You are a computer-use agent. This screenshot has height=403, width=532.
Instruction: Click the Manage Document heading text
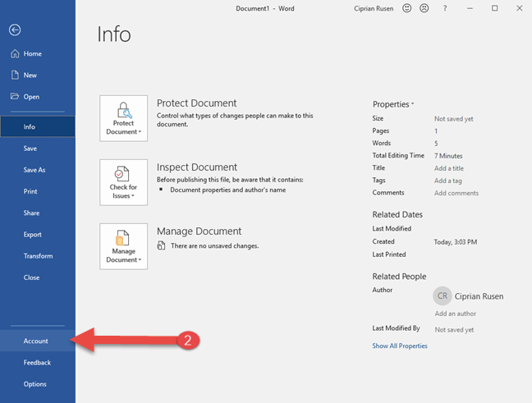pos(199,231)
